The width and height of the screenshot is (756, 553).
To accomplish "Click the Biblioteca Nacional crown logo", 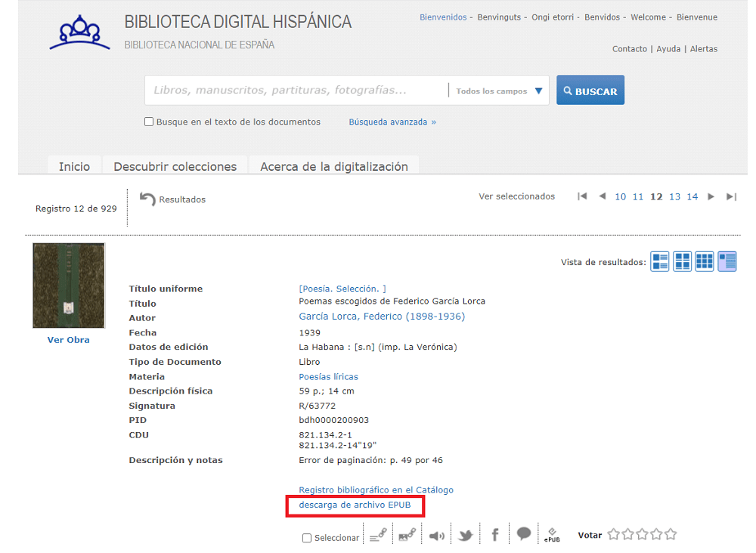I will [79, 32].
